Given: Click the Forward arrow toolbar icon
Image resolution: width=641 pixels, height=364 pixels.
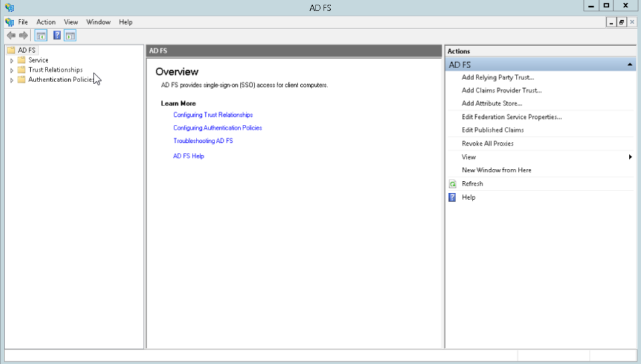Looking at the screenshot, I should coord(23,35).
